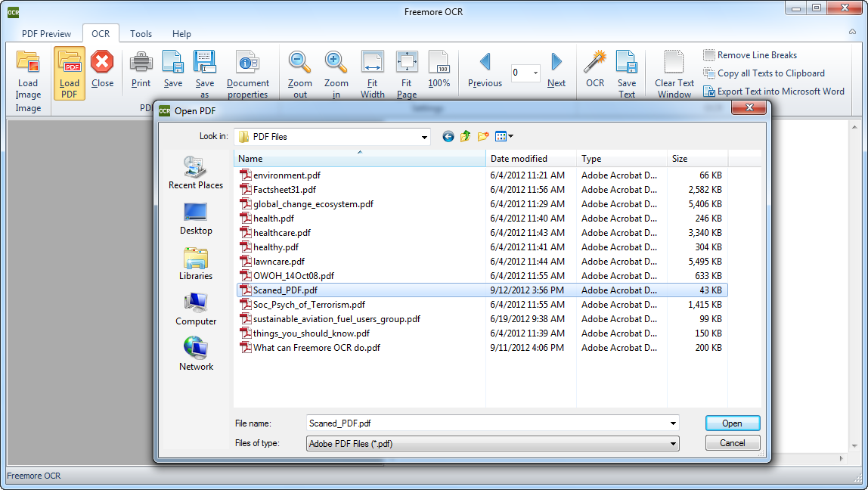Close the Open PDF dialog

click(x=749, y=107)
